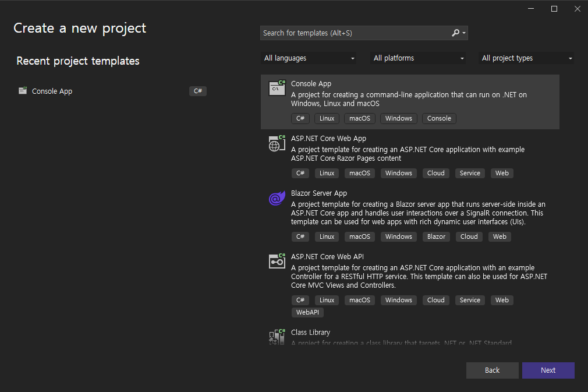
Task: Click the Console tag under Console App
Action: pos(439,118)
